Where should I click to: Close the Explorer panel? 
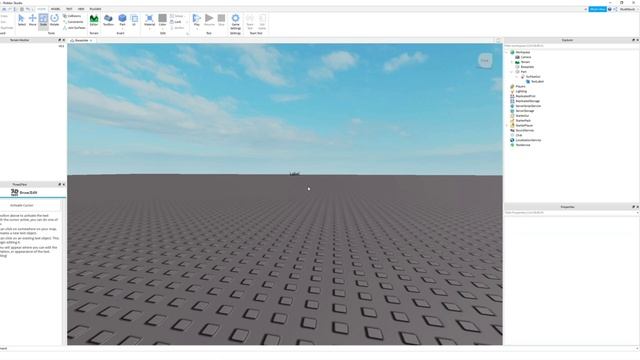(x=637, y=40)
